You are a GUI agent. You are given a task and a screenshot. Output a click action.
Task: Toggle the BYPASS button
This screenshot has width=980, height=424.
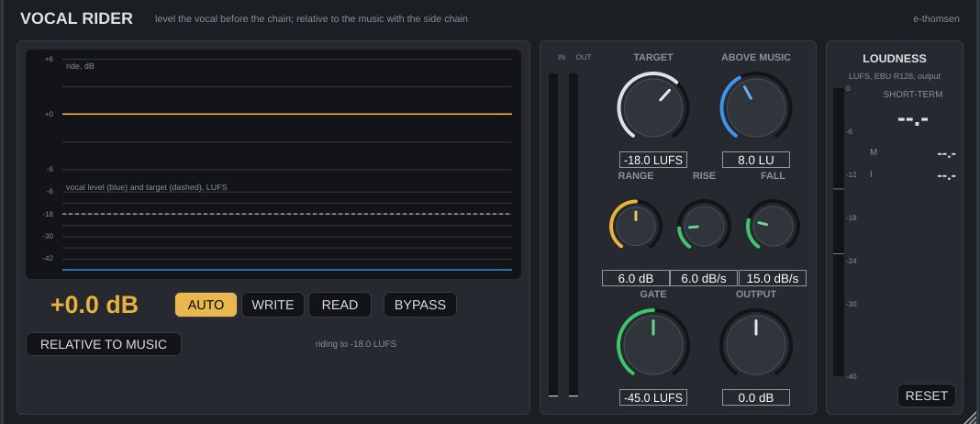[x=420, y=305]
